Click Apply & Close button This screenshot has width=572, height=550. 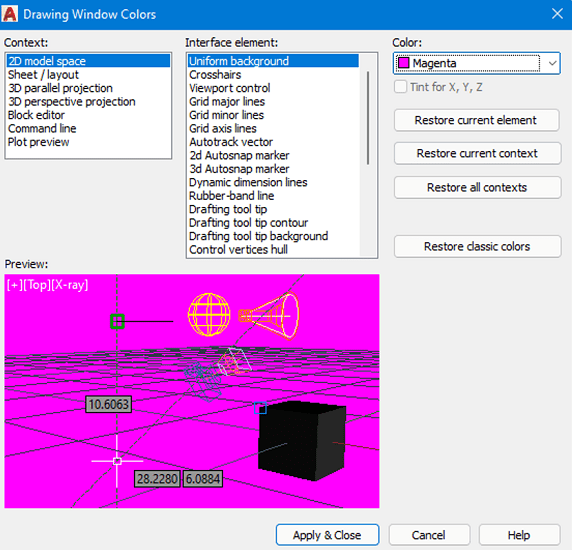click(x=327, y=535)
